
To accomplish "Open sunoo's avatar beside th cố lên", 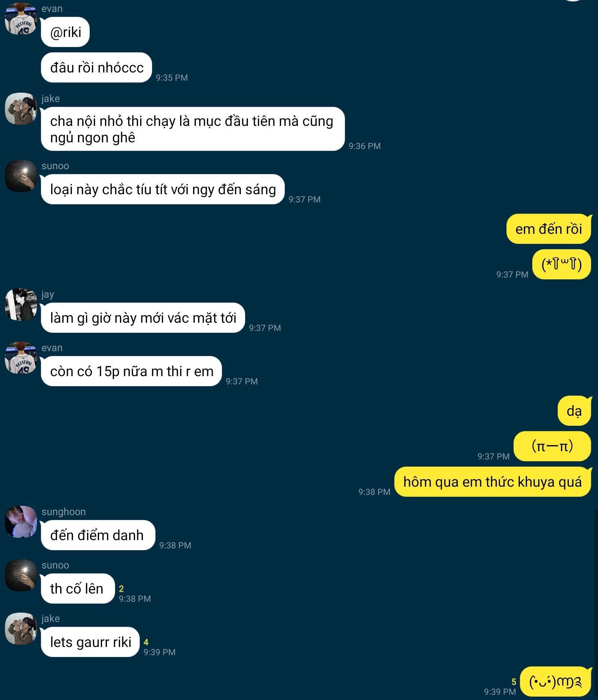I will coord(21,575).
